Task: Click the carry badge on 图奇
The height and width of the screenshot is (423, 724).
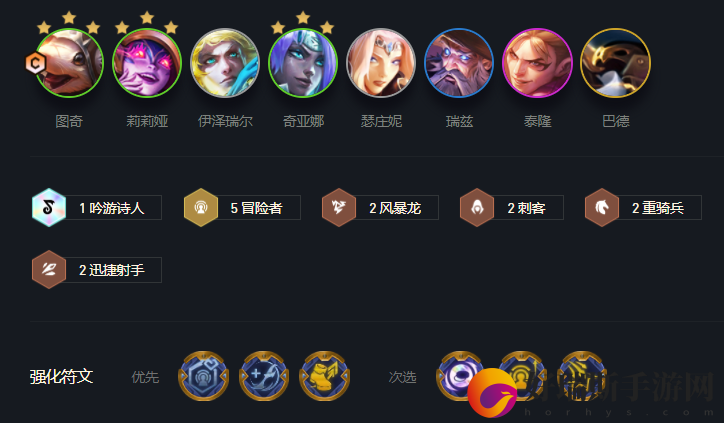Action: [36, 63]
